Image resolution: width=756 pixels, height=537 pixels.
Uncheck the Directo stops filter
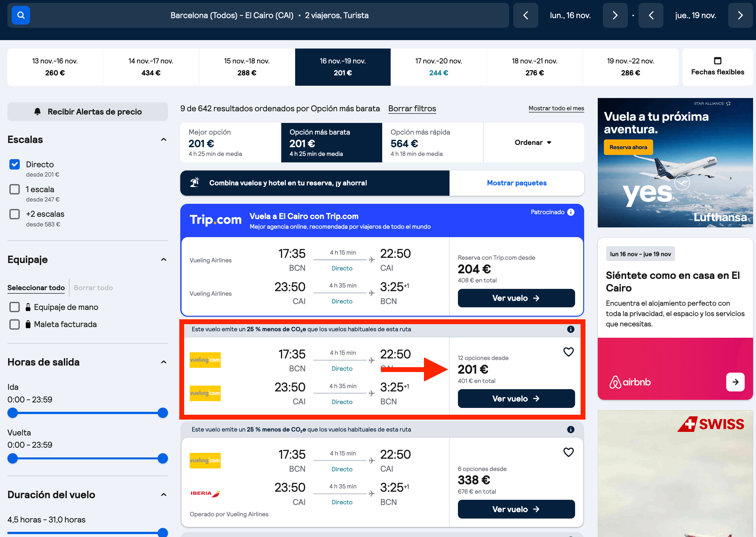click(x=15, y=164)
